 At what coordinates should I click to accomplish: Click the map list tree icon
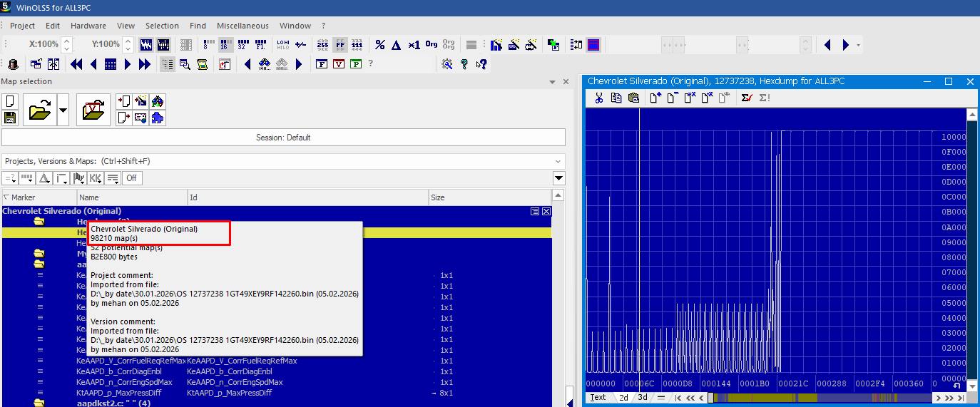point(167,64)
